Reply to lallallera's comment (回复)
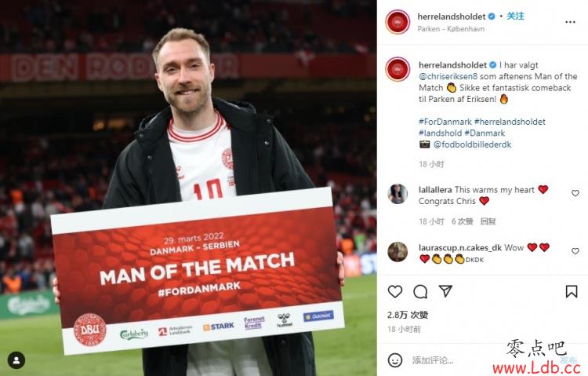Screen dimensions: 588x376 (488, 221)
